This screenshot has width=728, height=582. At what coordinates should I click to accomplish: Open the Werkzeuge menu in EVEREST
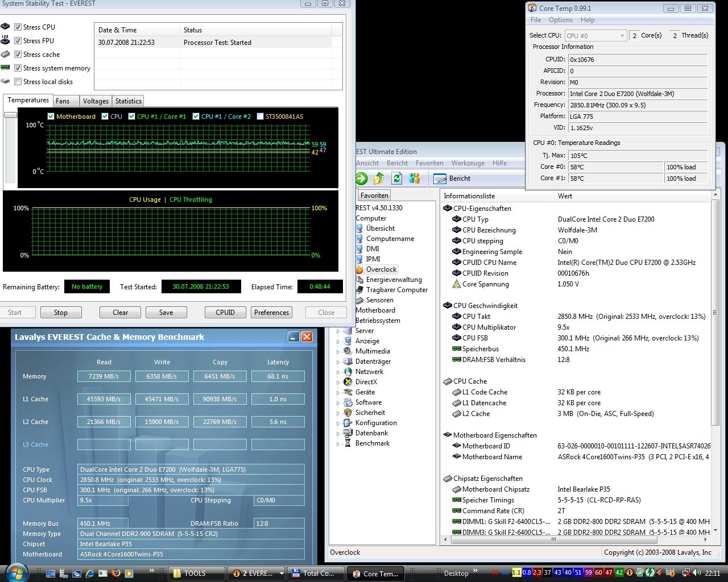pos(468,163)
